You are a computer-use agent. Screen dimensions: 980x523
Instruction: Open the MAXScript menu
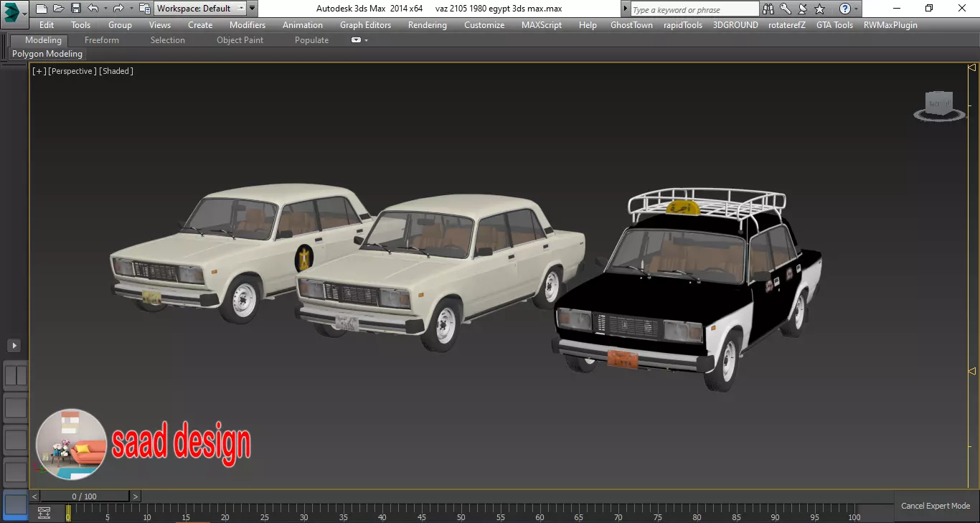point(542,25)
